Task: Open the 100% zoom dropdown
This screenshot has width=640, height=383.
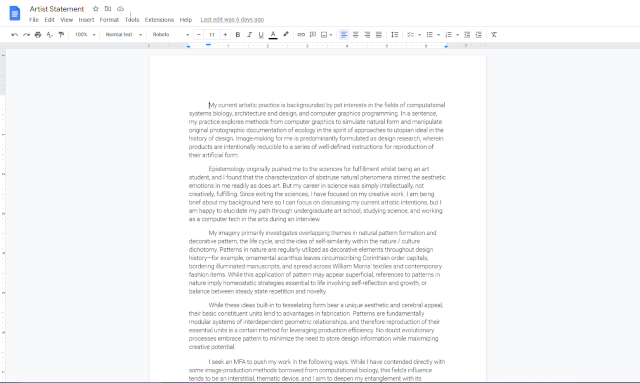Action: pyautogui.click(x=85, y=35)
